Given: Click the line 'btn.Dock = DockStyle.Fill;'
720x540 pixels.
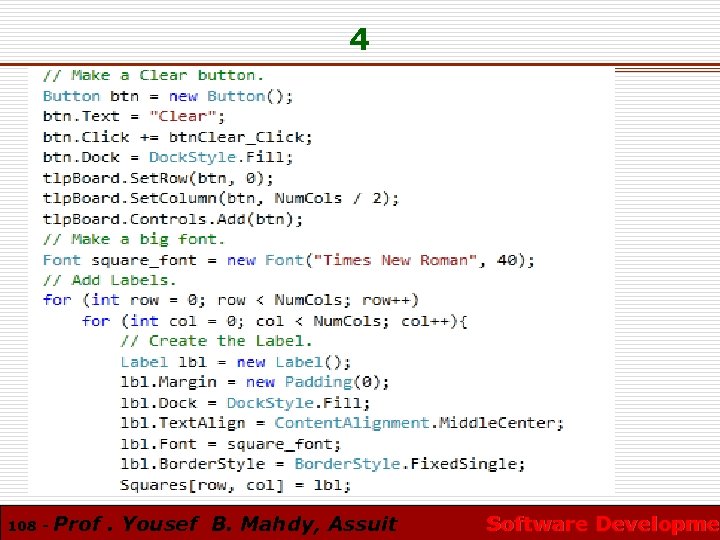Looking at the screenshot, I should coord(168,157).
